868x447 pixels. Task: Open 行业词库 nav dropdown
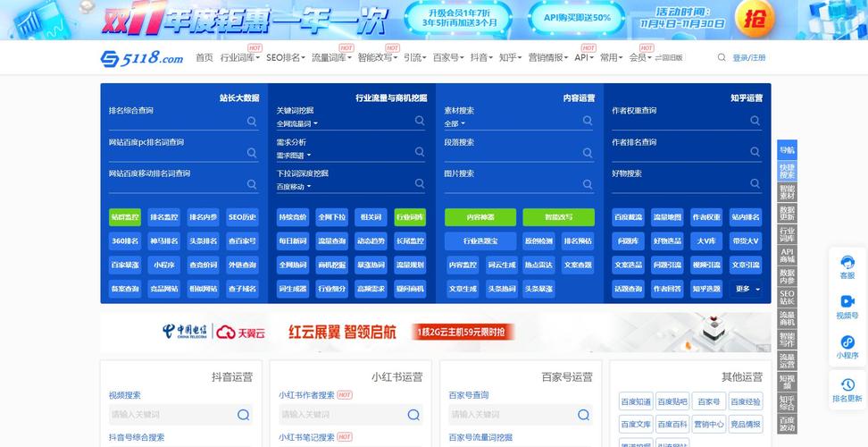pos(239,57)
